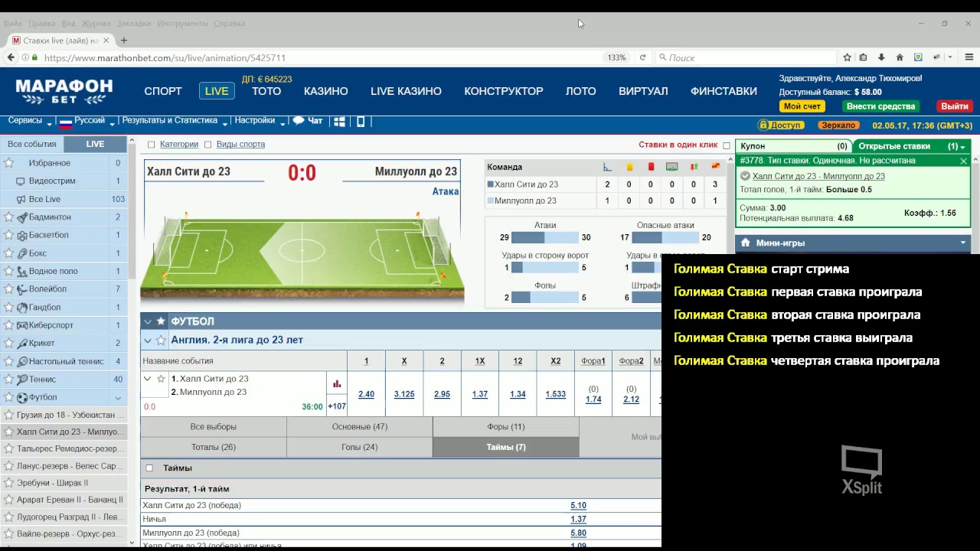This screenshot has height=551, width=980.
Task: Toggle the Виды спорта checkbox
Action: [x=207, y=145]
